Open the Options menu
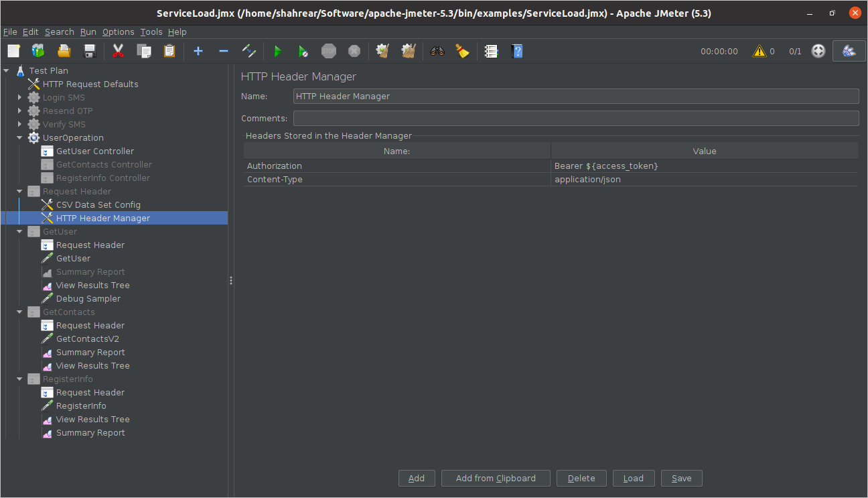 point(119,32)
